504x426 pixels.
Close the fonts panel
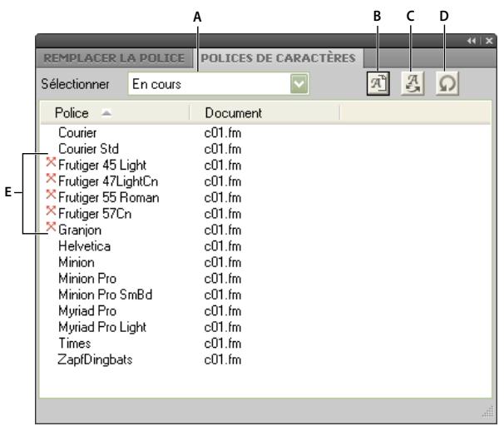(489, 41)
